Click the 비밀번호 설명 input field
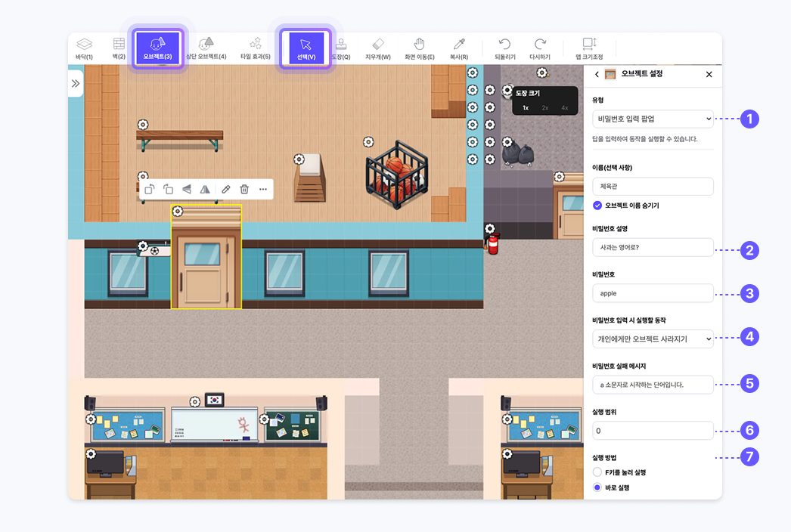 click(653, 247)
